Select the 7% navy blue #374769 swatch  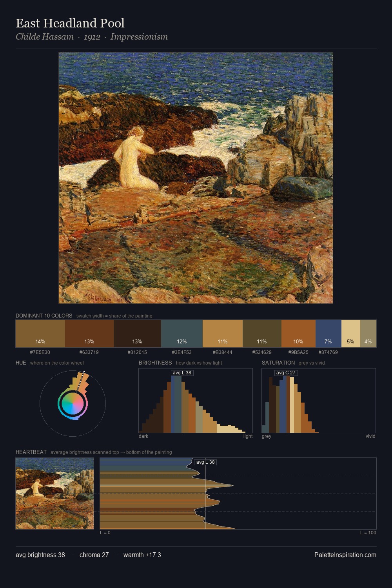[328, 334]
